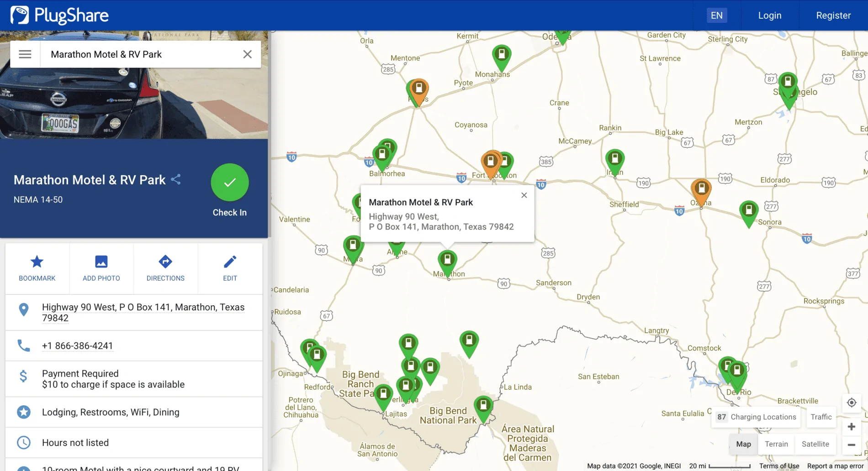Edit this location with pencil icon

point(230,268)
